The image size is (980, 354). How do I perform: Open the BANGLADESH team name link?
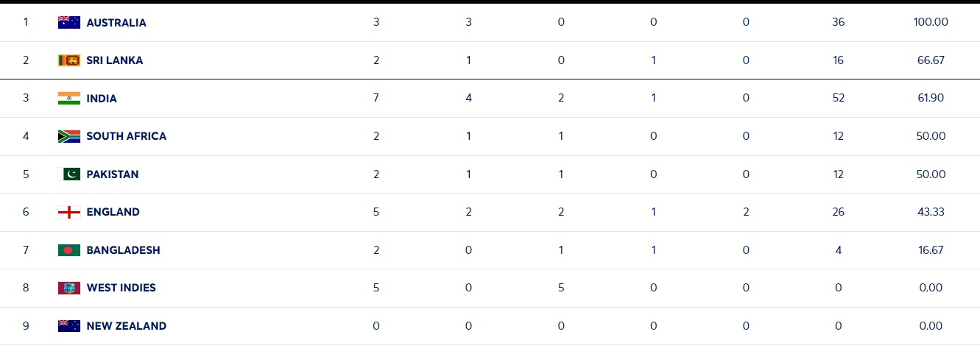[x=123, y=250]
